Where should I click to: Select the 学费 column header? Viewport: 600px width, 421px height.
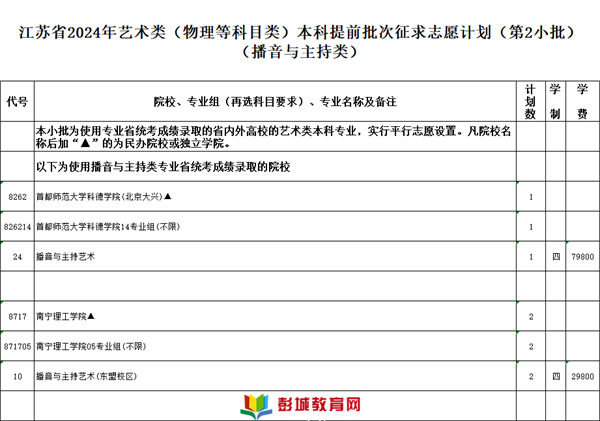point(582,101)
